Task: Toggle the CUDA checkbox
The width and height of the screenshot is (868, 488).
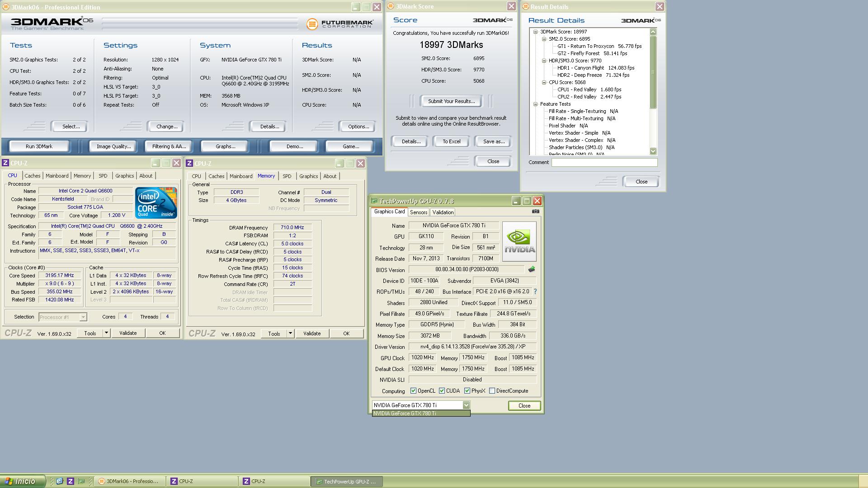Action: (x=442, y=391)
